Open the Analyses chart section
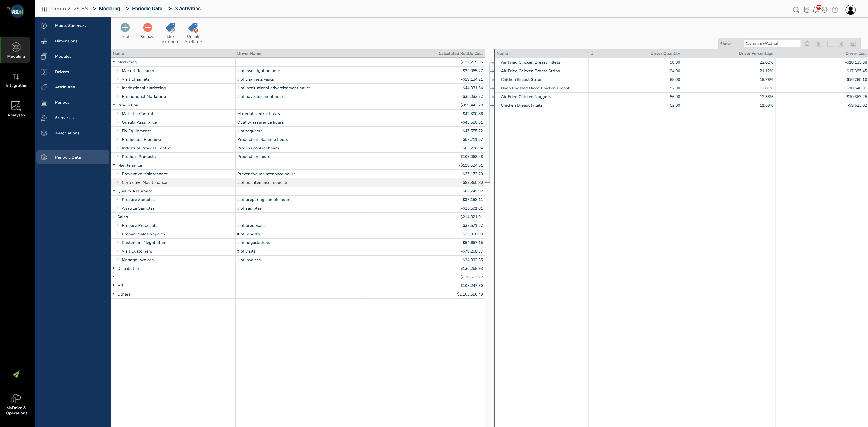The height and width of the screenshot is (427, 868). click(16, 109)
